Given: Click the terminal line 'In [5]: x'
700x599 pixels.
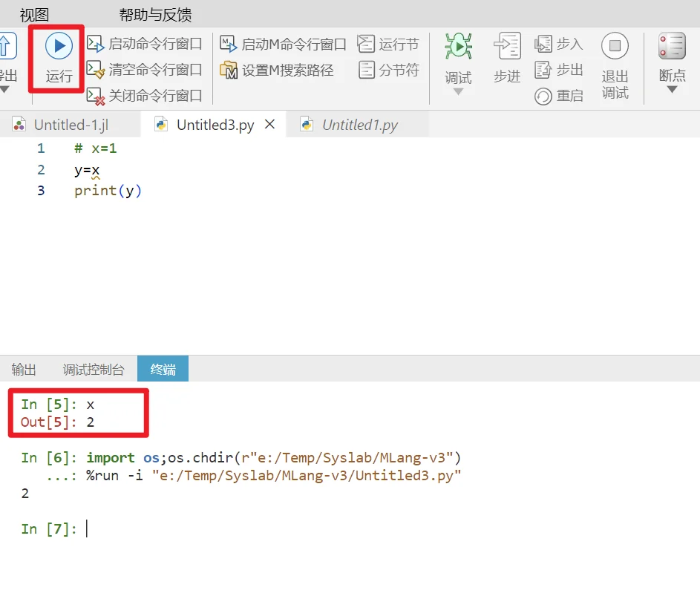Looking at the screenshot, I should [58, 405].
